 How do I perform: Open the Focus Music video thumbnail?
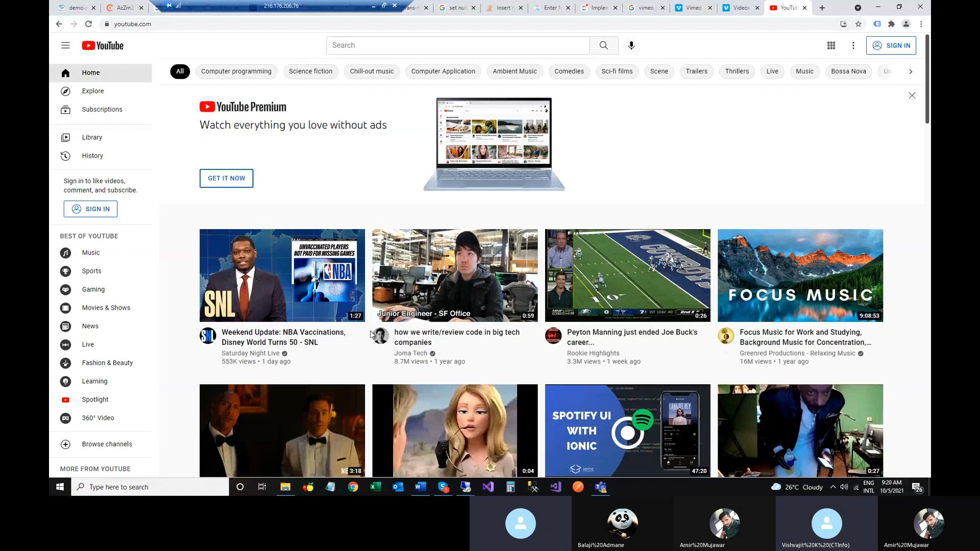(x=800, y=275)
